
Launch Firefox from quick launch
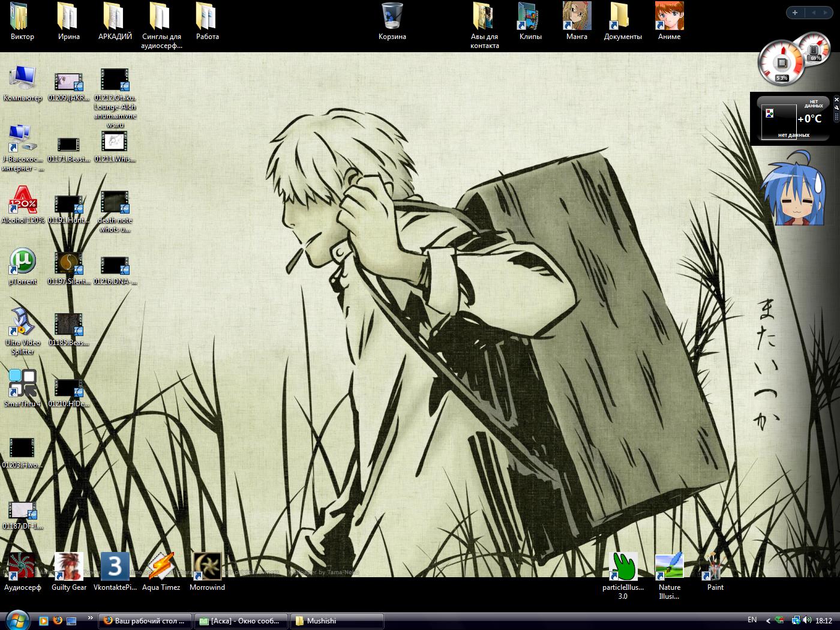point(58,621)
